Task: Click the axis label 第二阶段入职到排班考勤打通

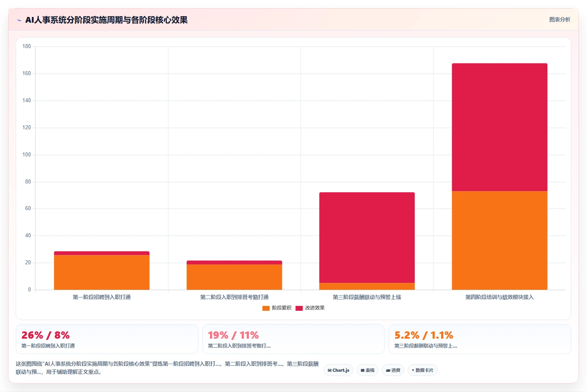Action: point(234,297)
